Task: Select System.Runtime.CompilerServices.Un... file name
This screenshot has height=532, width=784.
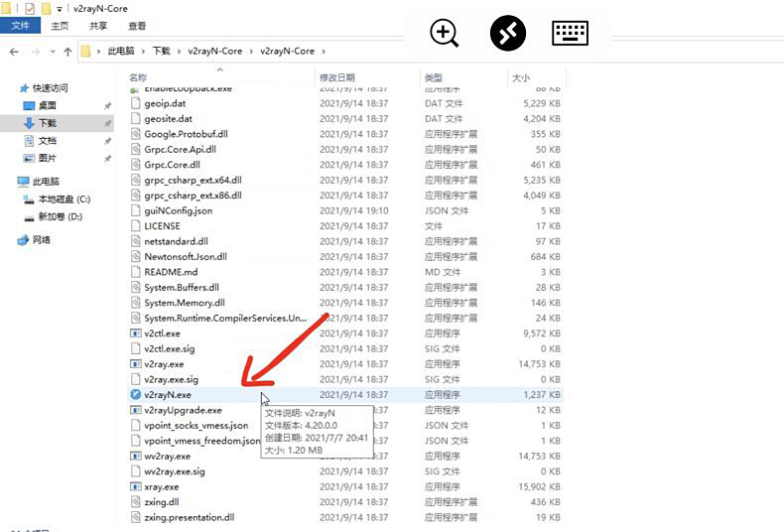Action: point(225,318)
